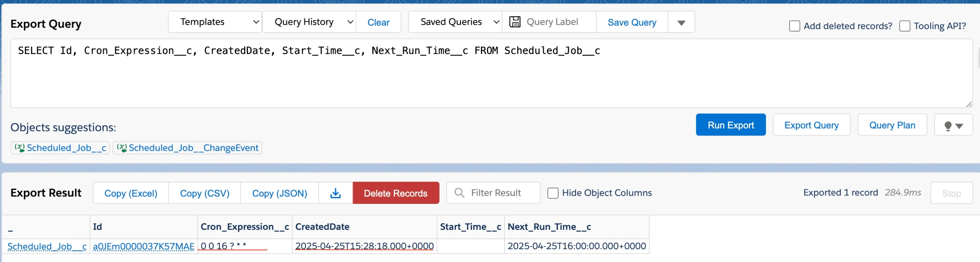The width and height of the screenshot is (980, 262).
Task: Click the Scheduled_Job__ChangeEvent suggestion icon
Action: [x=122, y=148]
